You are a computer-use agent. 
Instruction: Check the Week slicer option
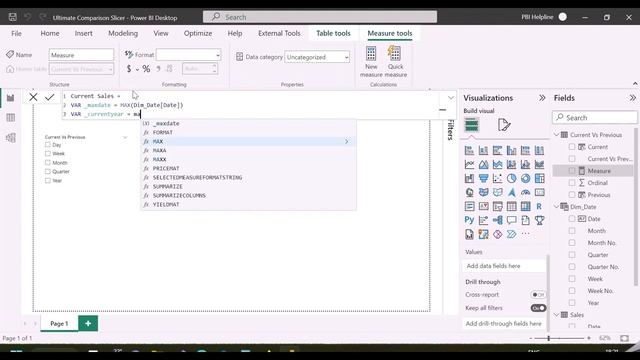point(48,154)
